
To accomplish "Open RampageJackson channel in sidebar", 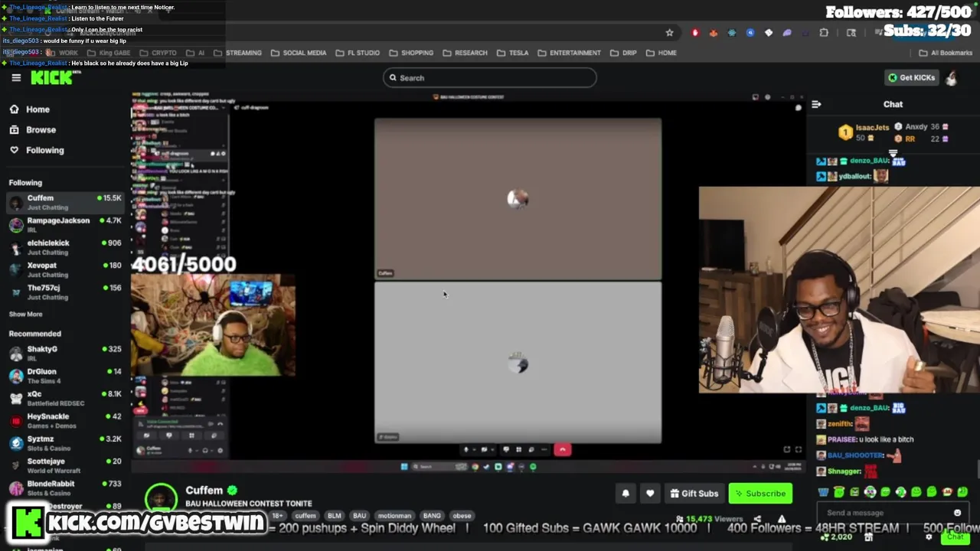I will 65,225.
